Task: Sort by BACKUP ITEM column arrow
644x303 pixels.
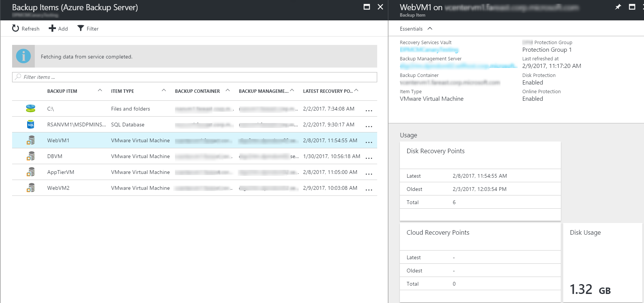Action: (100, 90)
